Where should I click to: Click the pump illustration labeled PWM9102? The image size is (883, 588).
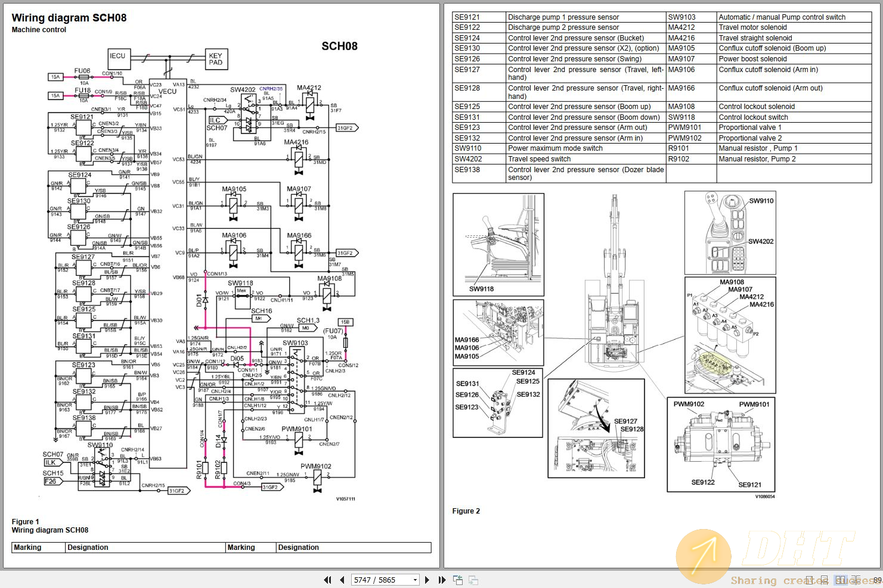721,444
